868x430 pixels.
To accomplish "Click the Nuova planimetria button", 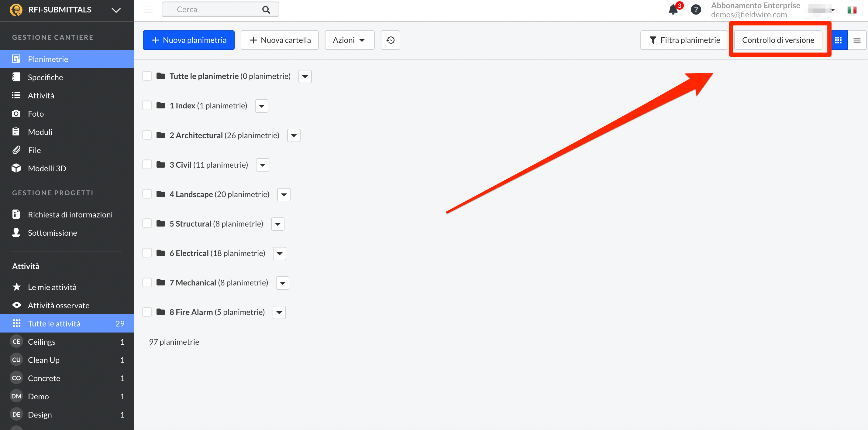I will click(188, 40).
